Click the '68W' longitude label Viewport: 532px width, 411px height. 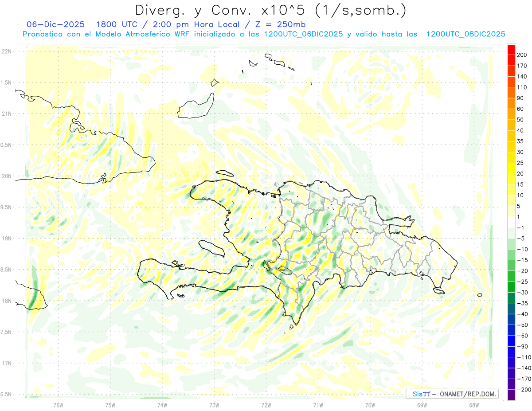tap(473, 405)
